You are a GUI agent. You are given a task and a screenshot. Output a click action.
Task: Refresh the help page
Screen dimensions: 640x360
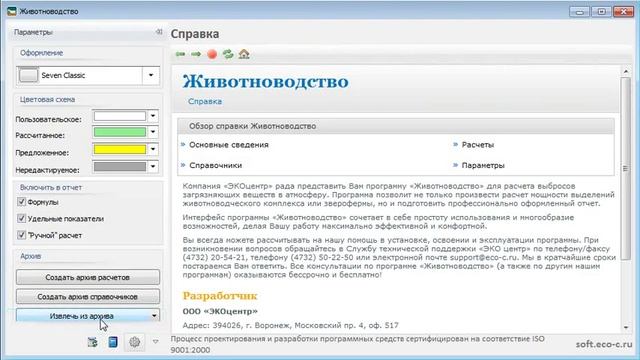pyautogui.click(x=228, y=54)
